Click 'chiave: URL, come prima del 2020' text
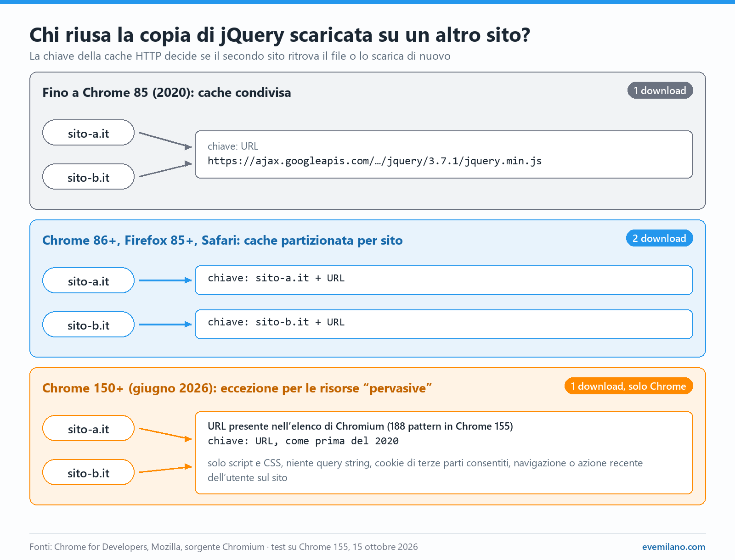 tap(303, 441)
